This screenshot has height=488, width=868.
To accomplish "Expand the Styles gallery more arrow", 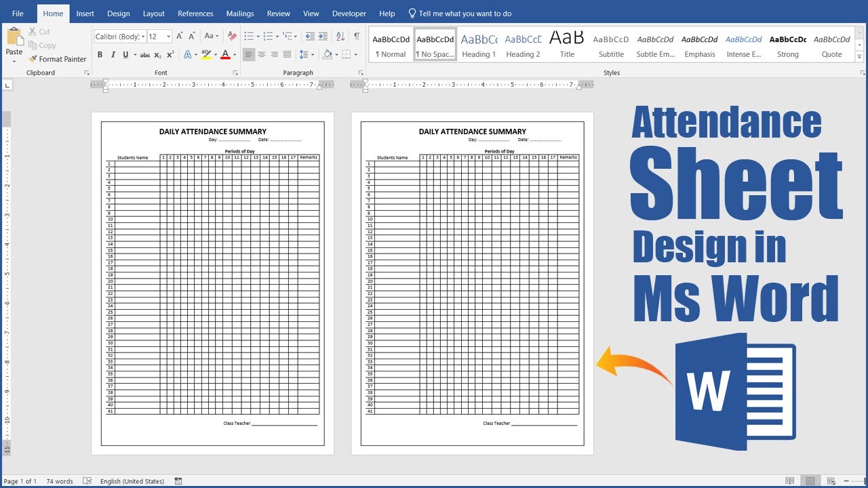I will [860, 58].
